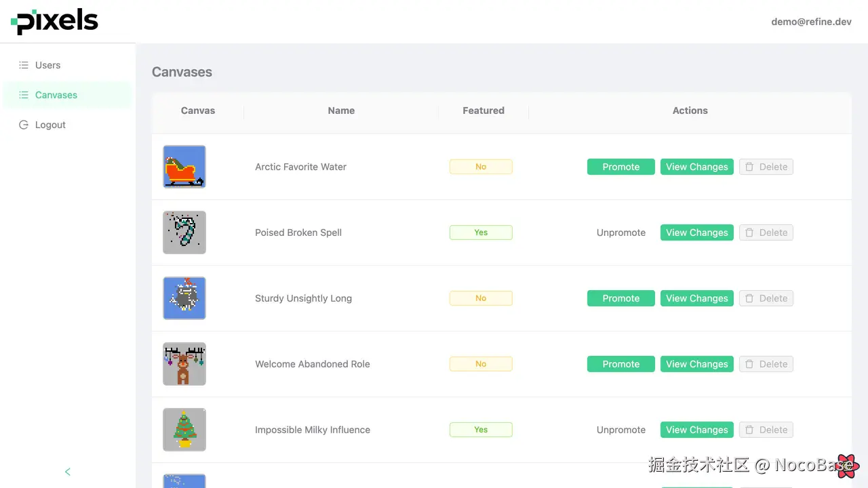Collapse the sidebar with the chevron arrow
The image size is (868, 488).
tap(68, 472)
